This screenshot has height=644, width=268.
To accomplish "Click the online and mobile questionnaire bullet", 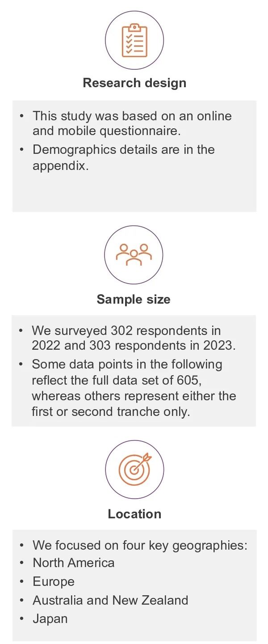I will 132,123.
